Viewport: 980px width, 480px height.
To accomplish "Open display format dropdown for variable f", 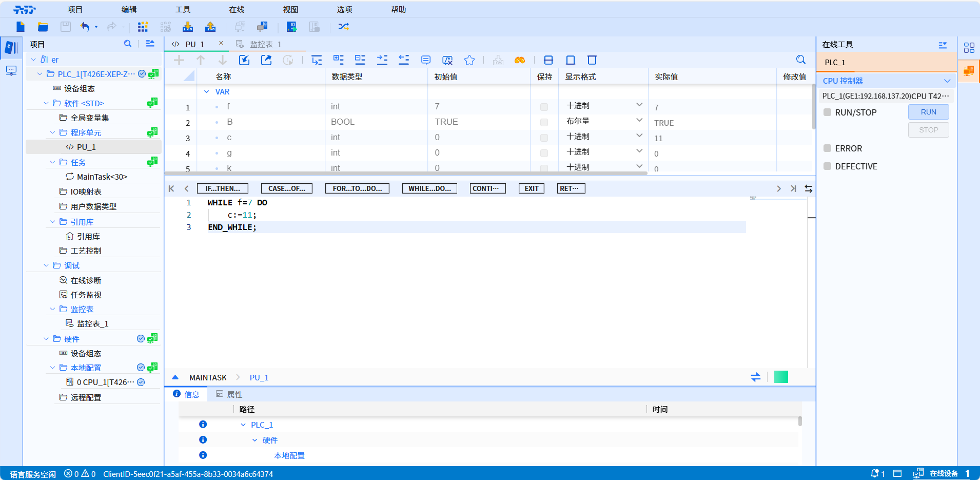I will point(639,105).
